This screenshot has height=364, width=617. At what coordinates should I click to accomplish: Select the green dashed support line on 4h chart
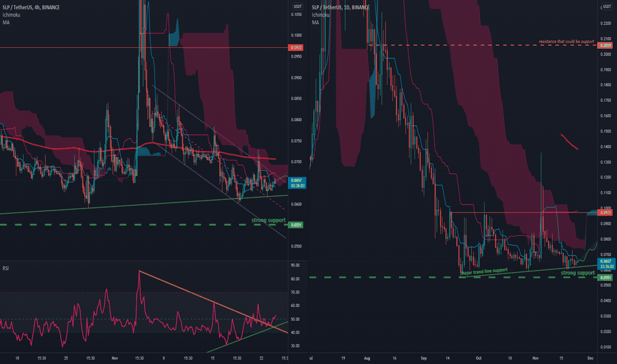[x=144, y=225]
